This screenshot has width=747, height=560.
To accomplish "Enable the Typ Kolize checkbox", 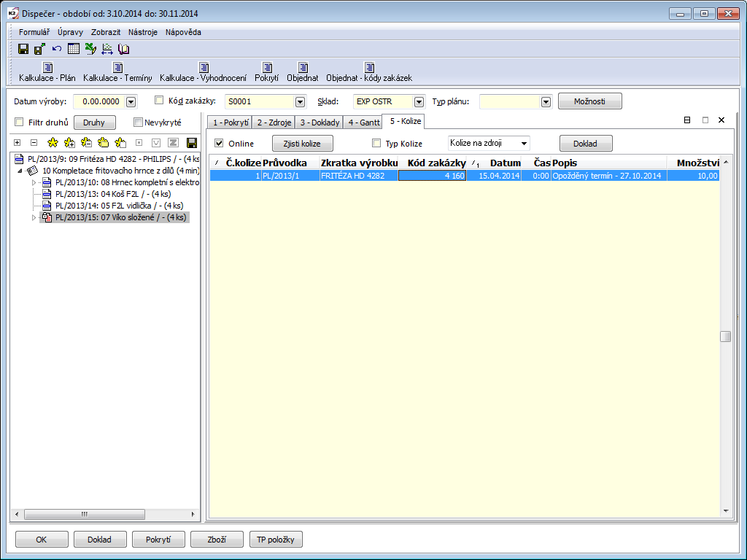I will (376, 143).
